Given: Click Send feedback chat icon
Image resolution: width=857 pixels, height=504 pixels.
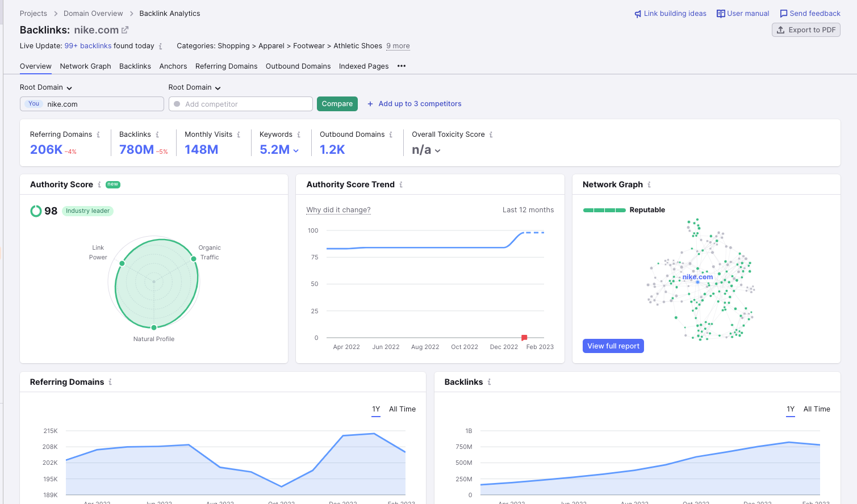Looking at the screenshot, I should click(784, 14).
